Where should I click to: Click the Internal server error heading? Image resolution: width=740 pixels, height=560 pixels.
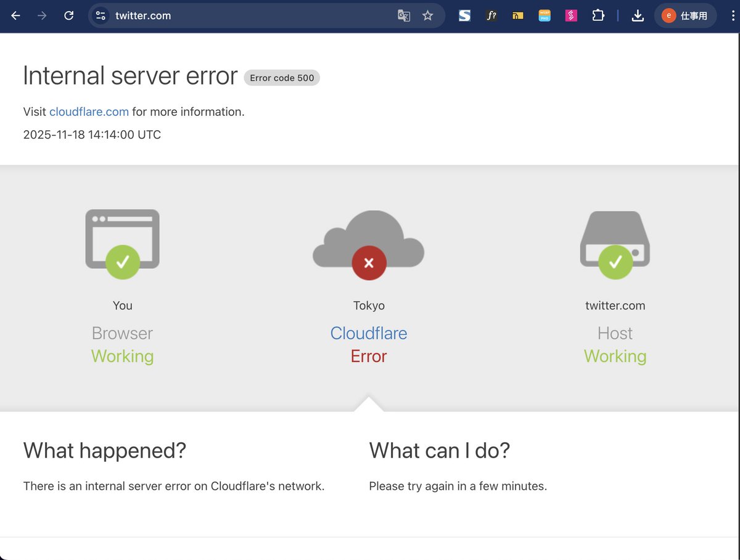[130, 76]
